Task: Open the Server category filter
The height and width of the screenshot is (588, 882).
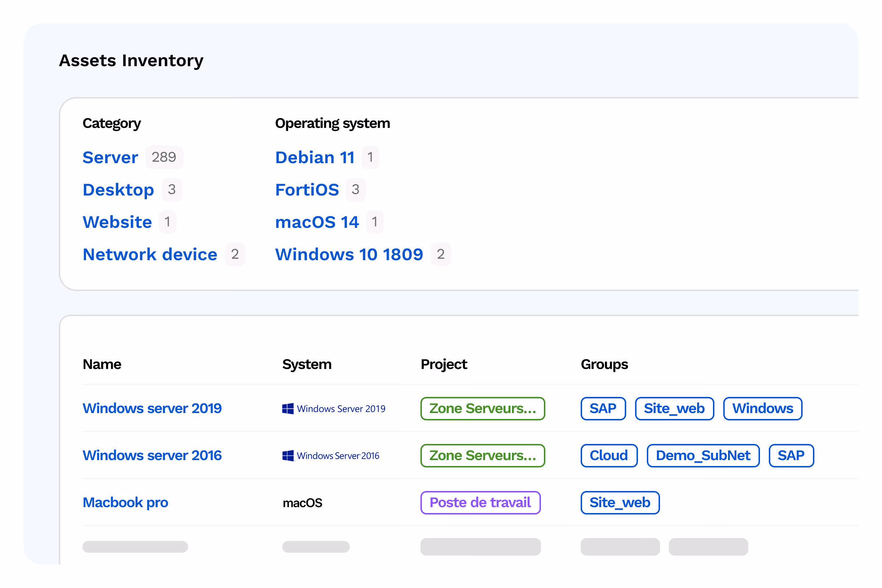Action: coord(110,158)
